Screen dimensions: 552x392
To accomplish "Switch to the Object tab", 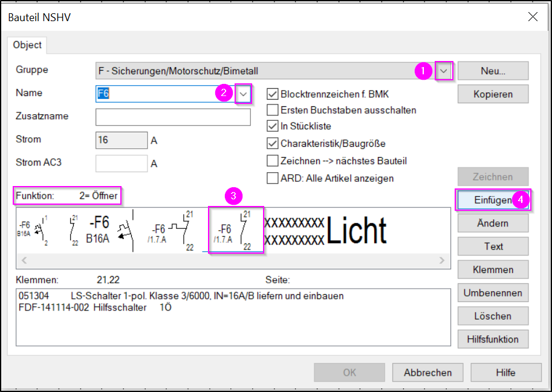I will click(x=27, y=45).
